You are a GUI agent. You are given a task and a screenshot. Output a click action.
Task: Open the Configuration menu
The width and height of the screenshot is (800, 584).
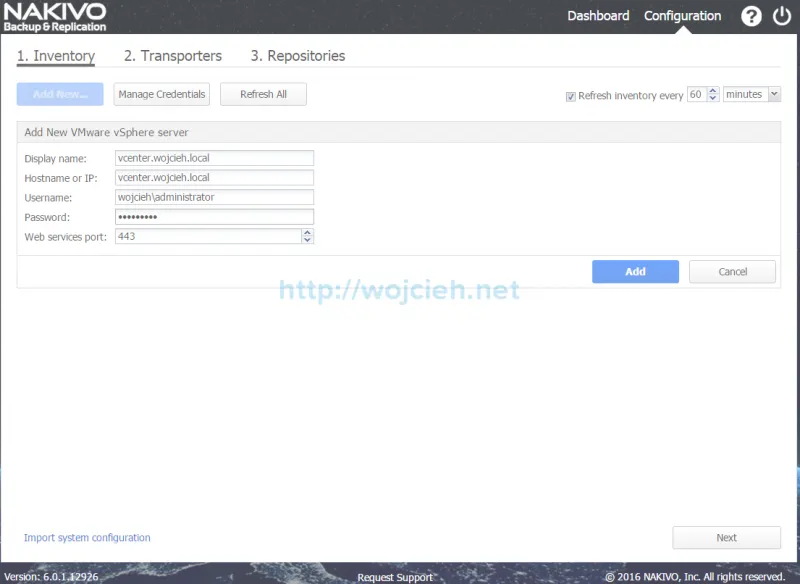(682, 16)
